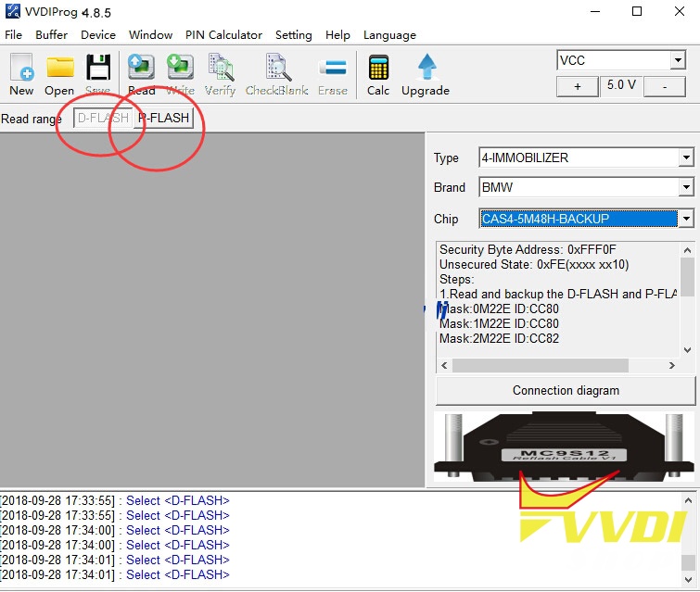Increase voltage with the plus button
This screenshot has height=592, width=700.
click(578, 86)
